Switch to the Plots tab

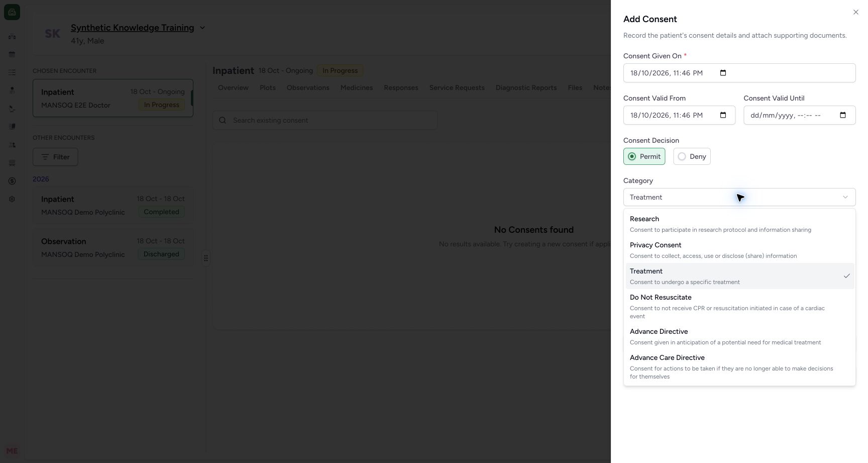(268, 87)
